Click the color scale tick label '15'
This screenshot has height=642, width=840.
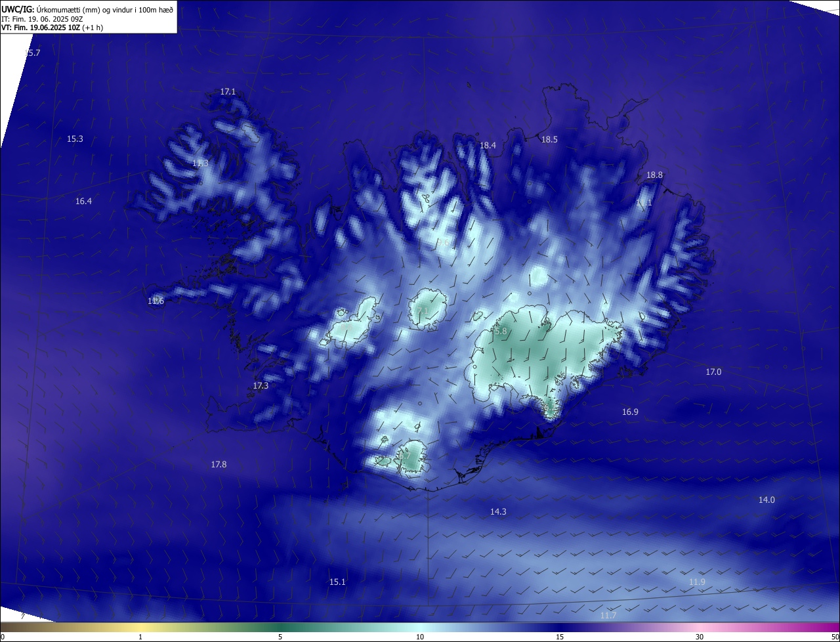560,637
